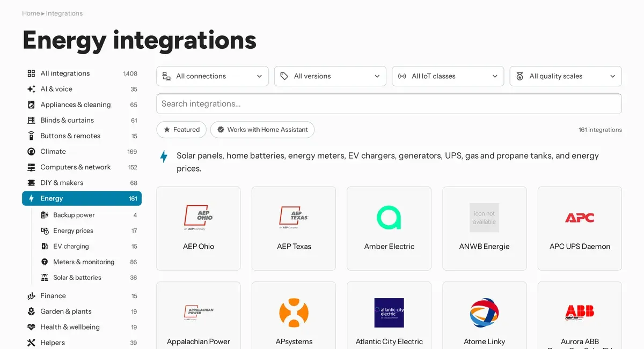Screen dimensions: 644x349
Task: Click the Blinds & curtains icon
Action: tap(31, 120)
